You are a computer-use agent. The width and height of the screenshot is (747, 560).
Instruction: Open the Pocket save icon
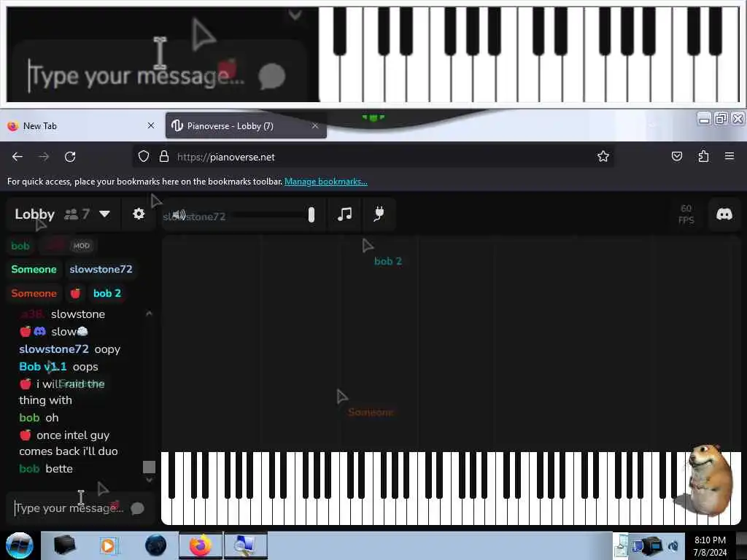point(677,156)
